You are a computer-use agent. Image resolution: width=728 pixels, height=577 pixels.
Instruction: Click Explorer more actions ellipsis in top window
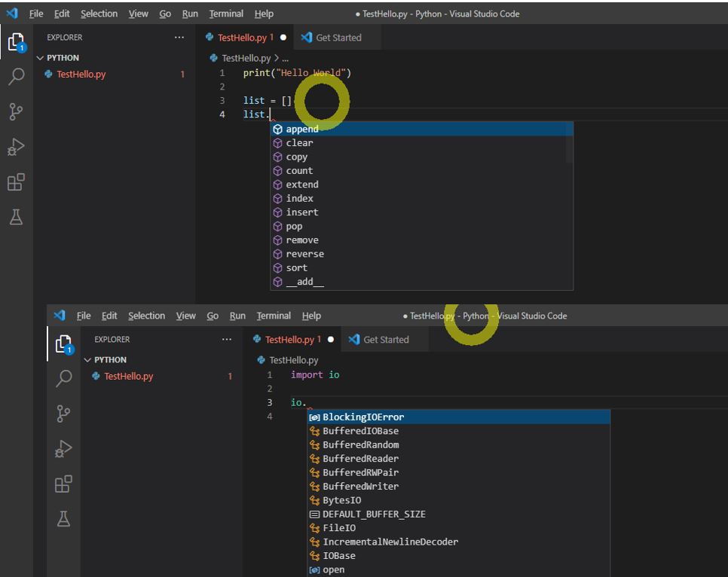pyautogui.click(x=179, y=37)
